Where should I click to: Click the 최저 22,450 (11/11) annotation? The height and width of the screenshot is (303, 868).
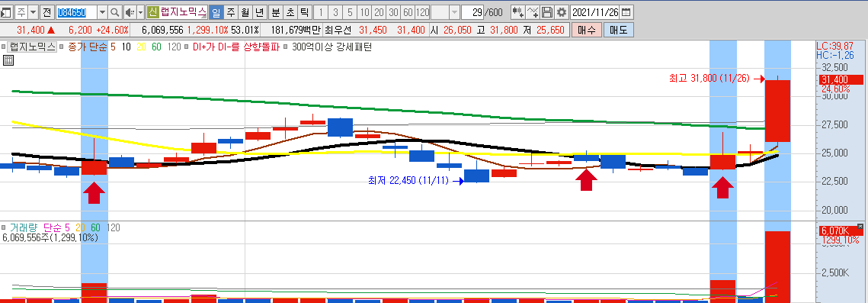(x=408, y=180)
